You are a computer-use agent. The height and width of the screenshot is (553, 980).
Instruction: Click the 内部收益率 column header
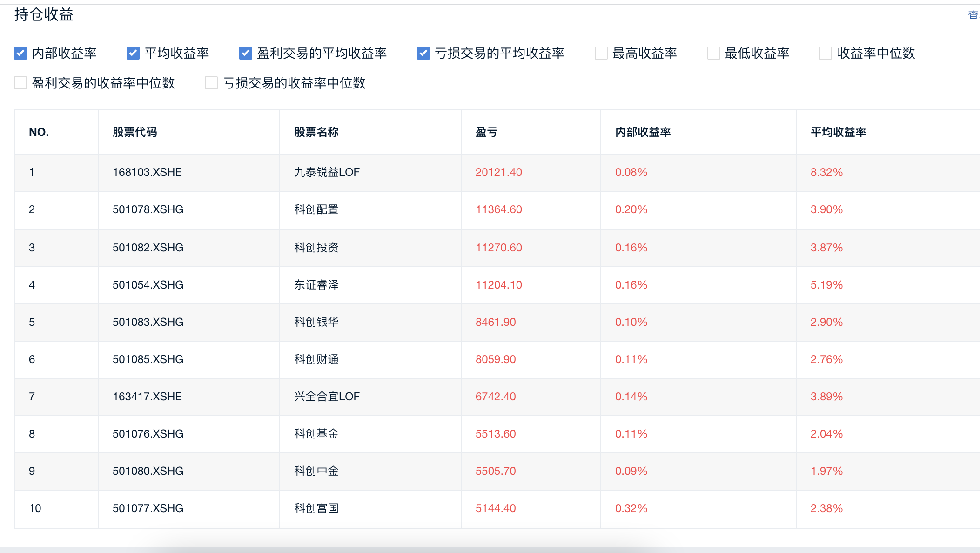[x=643, y=132]
